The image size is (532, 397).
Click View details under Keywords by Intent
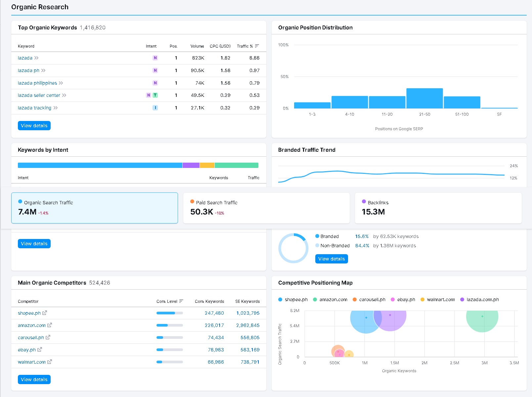pos(34,244)
